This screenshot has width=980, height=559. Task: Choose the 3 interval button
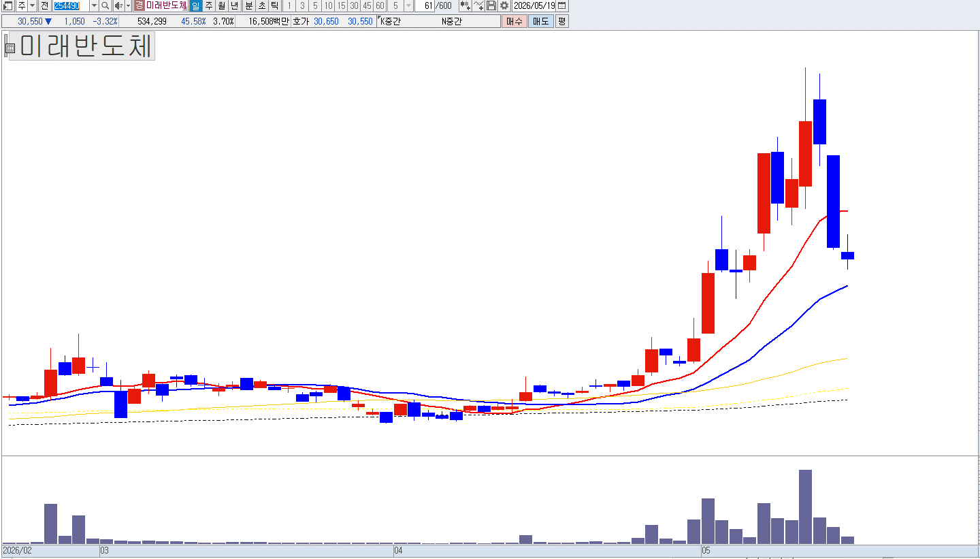click(302, 5)
